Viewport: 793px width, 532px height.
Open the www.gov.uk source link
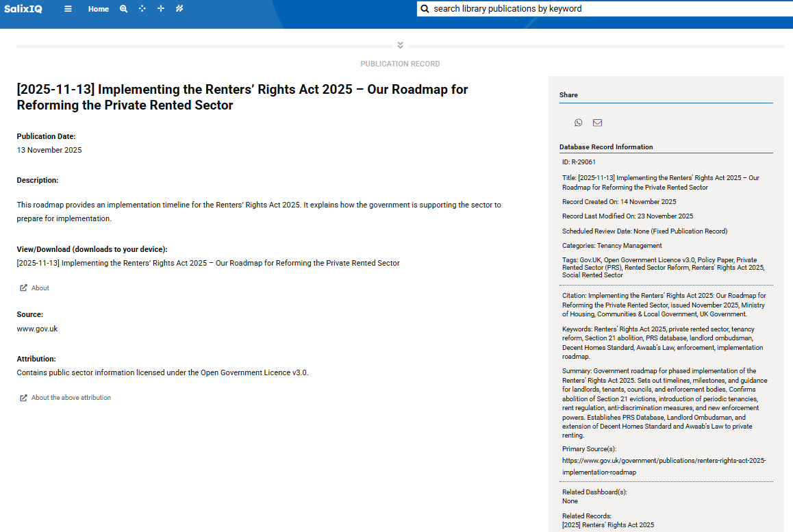click(37, 329)
